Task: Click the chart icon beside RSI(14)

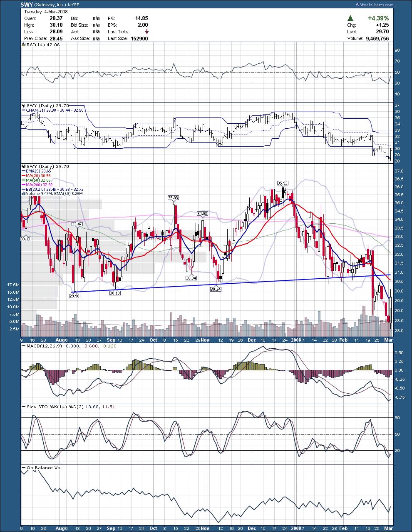Action: (x=24, y=45)
